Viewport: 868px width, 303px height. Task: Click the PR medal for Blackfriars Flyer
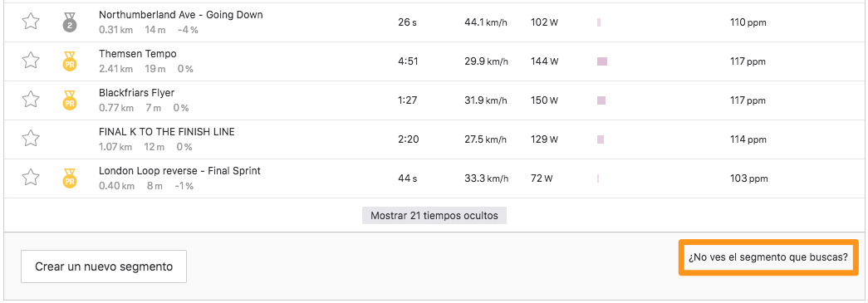pyautogui.click(x=70, y=100)
